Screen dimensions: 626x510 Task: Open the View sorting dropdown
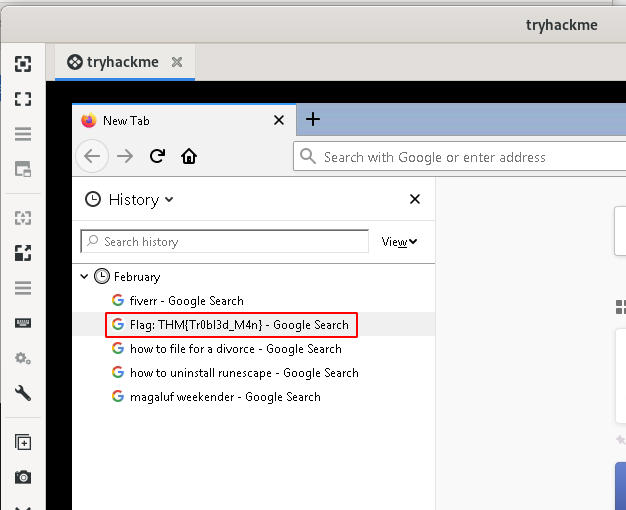click(399, 241)
